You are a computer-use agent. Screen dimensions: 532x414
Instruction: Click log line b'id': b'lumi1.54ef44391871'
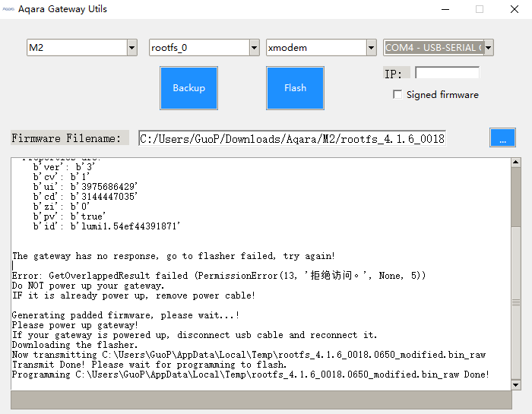pos(106,226)
